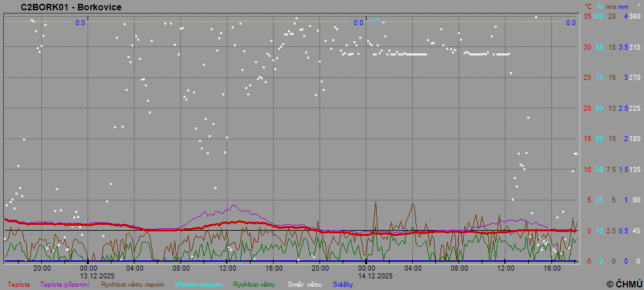Select the red Teplota legend label
The width and height of the screenshot is (644, 290).
coord(19,284)
